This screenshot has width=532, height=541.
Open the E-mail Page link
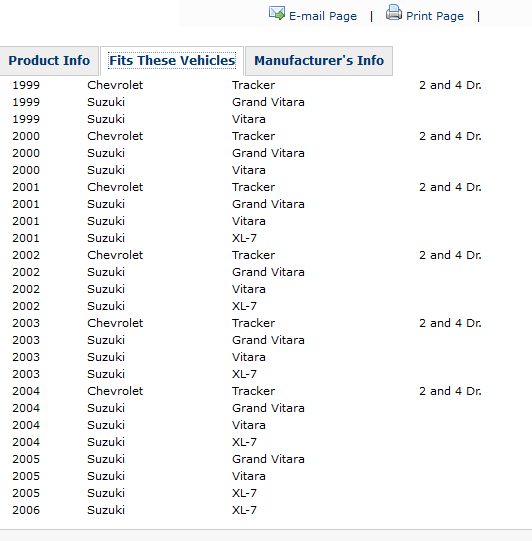[x=323, y=16]
